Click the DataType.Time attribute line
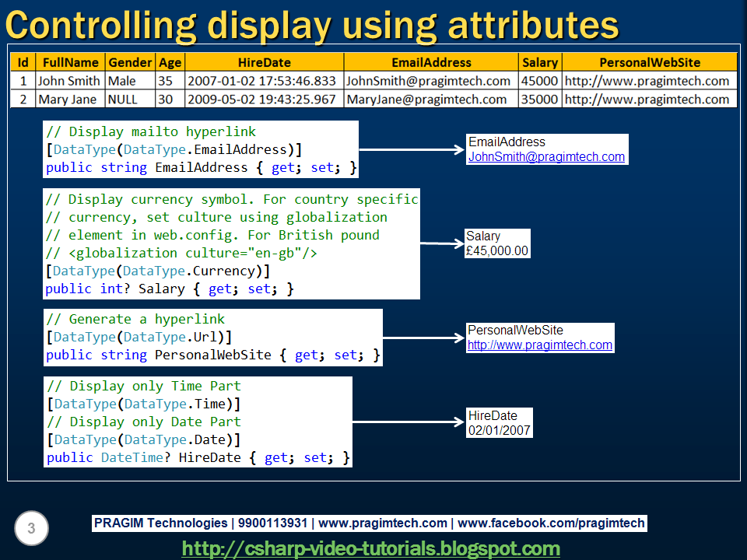747x560 pixels. tap(144, 404)
